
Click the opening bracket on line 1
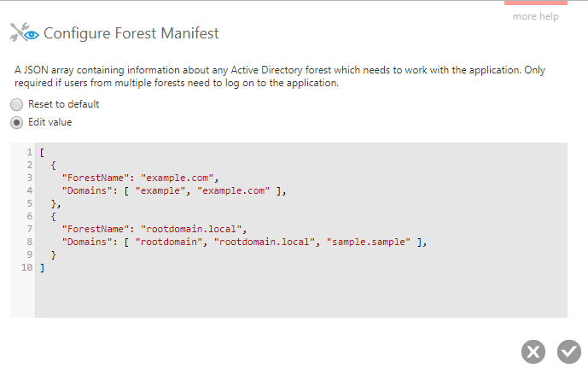pyautogui.click(x=42, y=153)
